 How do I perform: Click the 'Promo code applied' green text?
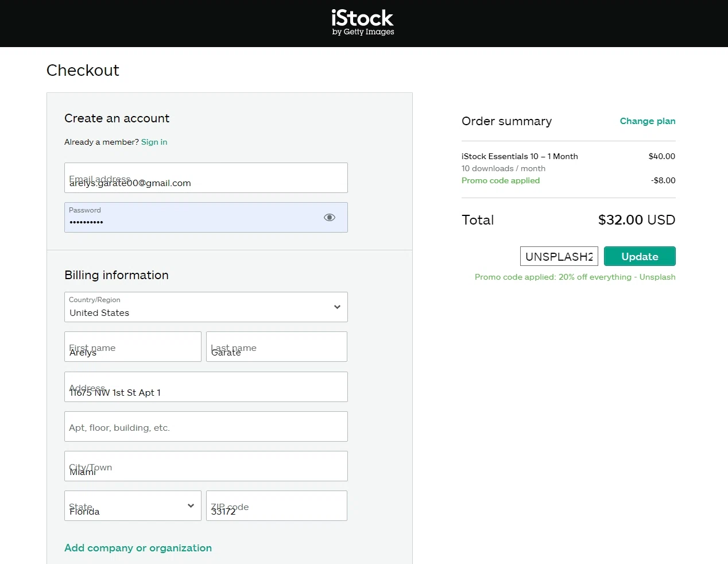(x=501, y=180)
